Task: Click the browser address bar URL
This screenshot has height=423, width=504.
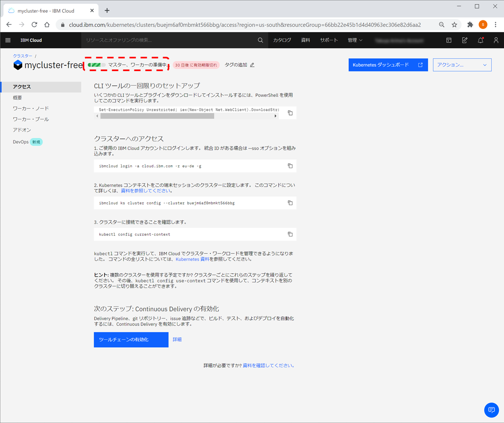Action: tap(245, 25)
